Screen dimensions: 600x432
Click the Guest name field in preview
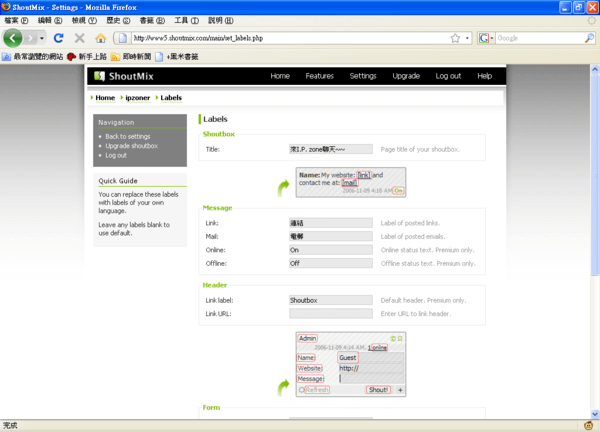[x=370, y=357]
